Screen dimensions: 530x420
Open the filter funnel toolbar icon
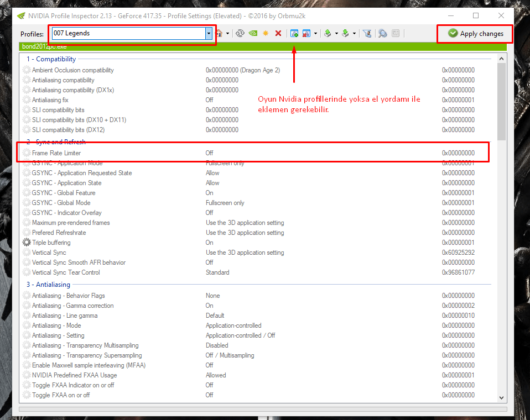click(367, 33)
